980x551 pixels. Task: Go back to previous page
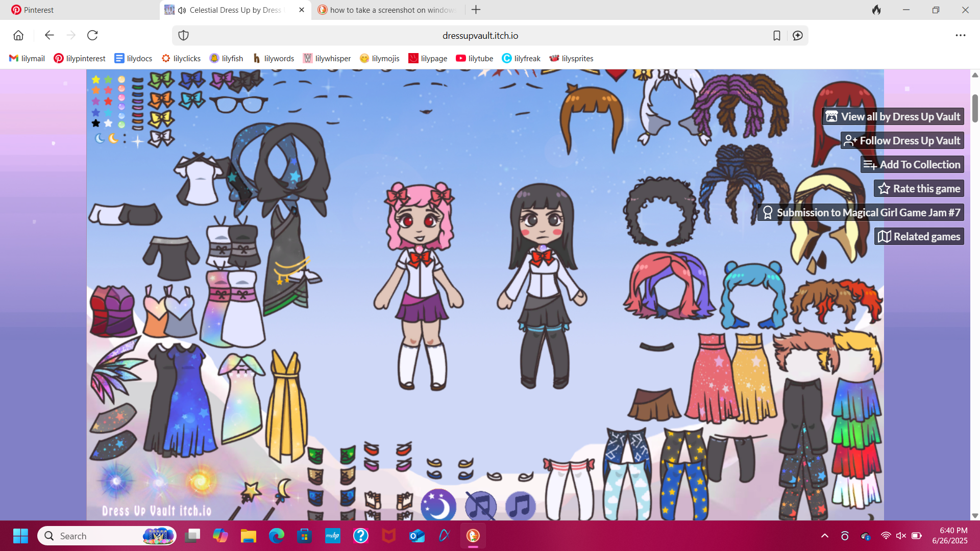click(x=49, y=35)
